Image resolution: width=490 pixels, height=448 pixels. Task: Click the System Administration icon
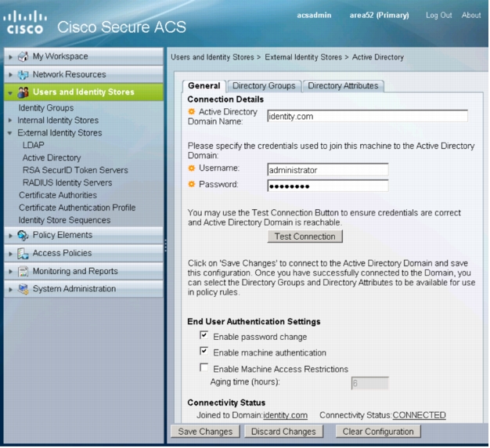[x=23, y=289]
